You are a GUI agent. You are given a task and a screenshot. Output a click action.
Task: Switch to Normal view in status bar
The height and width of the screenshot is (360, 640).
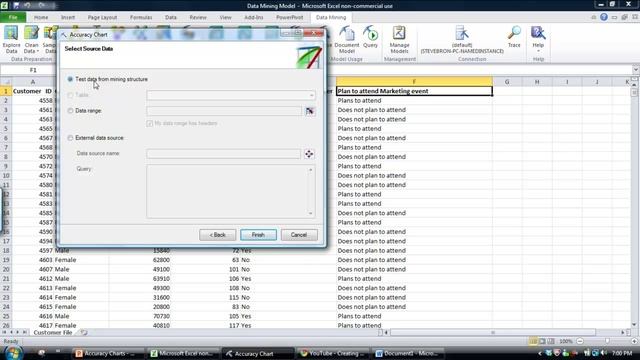(533, 341)
